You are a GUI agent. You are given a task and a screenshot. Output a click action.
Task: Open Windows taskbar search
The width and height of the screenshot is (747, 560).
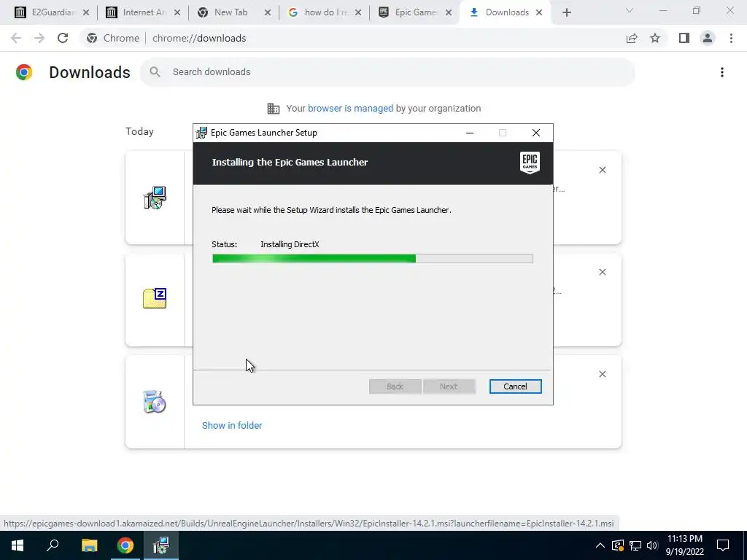tap(53, 545)
